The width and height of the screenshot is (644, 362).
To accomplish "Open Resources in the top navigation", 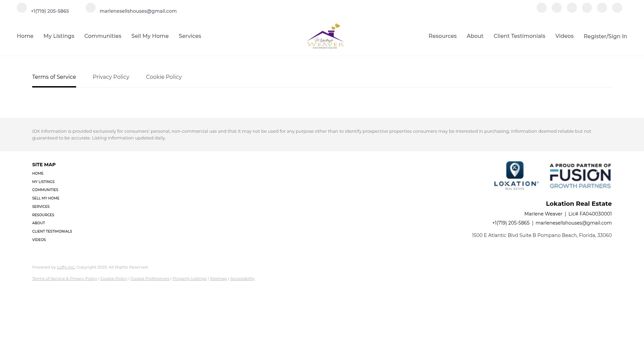I will (x=442, y=36).
